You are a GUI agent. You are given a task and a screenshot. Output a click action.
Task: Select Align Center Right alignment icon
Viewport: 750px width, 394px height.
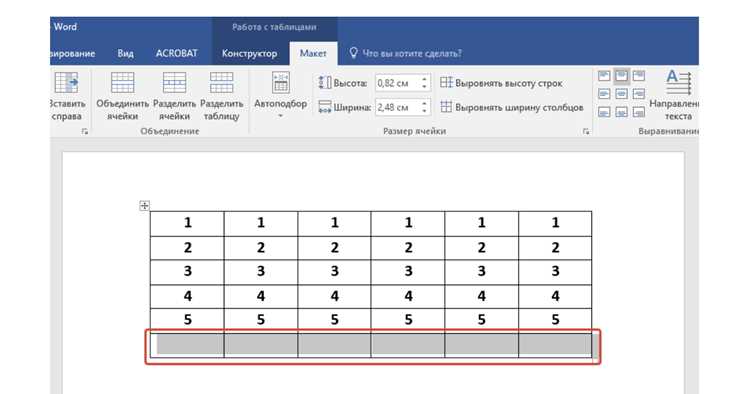pyautogui.click(x=639, y=94)
